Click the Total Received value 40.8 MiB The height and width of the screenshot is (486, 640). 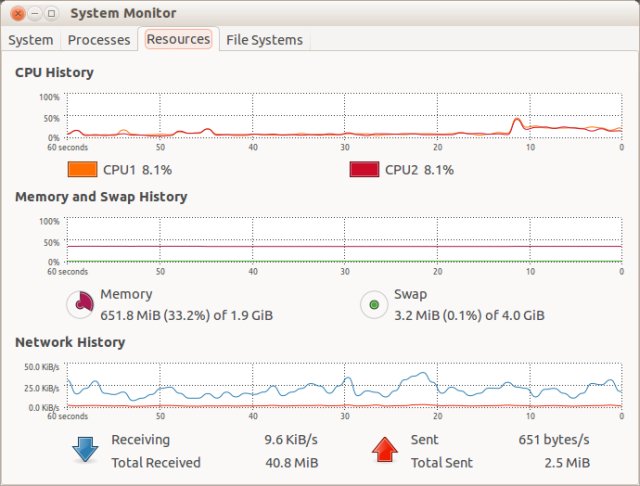[292, 463]
